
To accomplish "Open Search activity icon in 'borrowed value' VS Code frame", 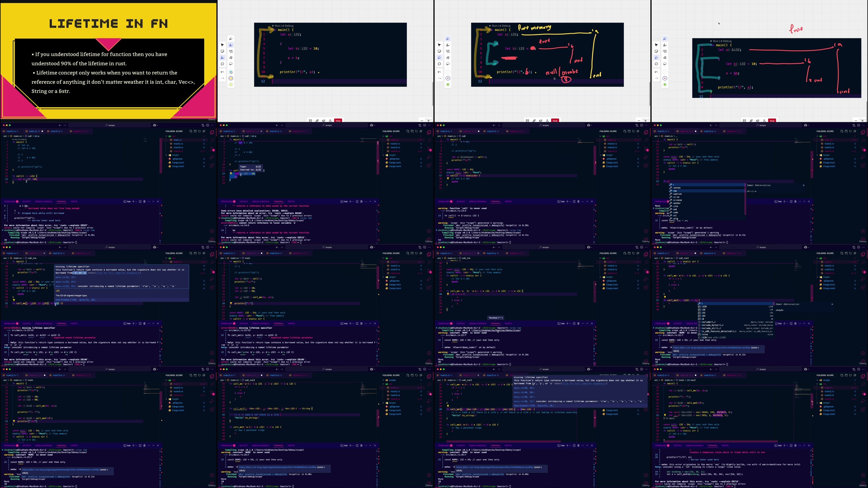I will click(212, 140).
